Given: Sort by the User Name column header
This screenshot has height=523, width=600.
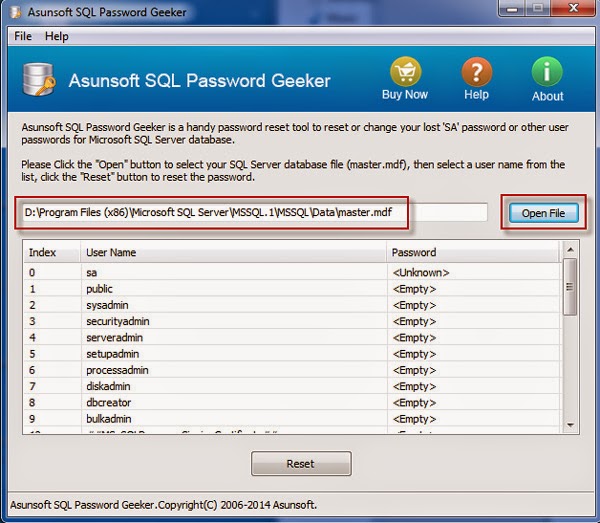Looking at the screenshot, I should pyautogui.click(x=233, y=252).
